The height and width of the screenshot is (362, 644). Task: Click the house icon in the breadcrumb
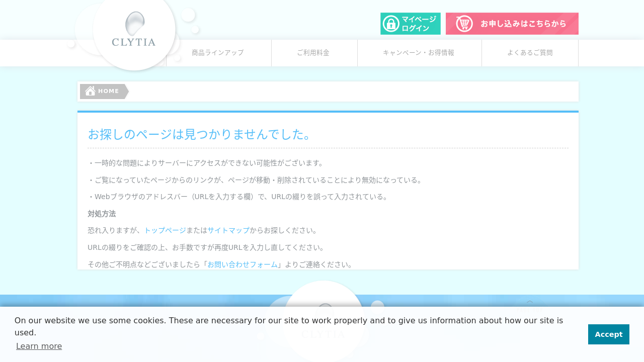click(90, 91)
